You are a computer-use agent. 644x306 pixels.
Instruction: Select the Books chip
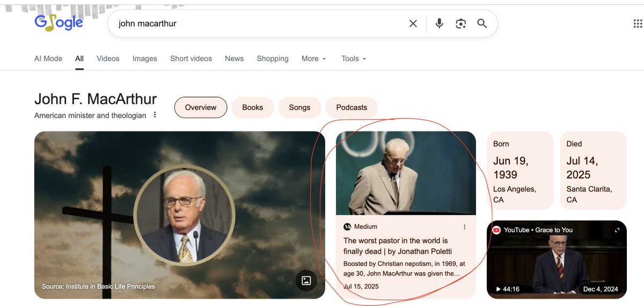point(252,107)
